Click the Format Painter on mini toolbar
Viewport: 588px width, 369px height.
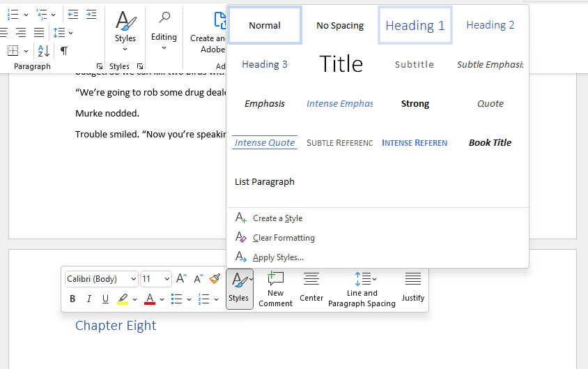pyautogui.click(x=215, y=278)
